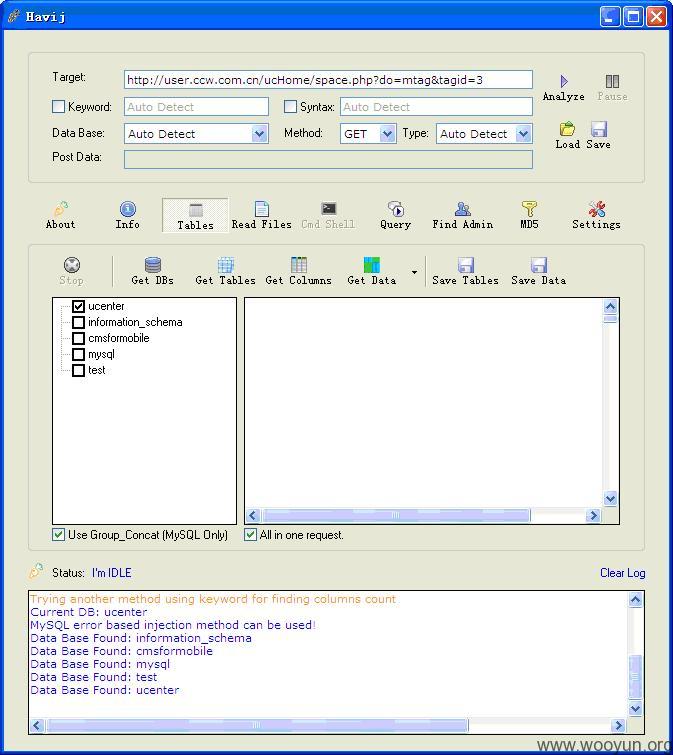This screenshot has height=755, width=673.
Task: Click the Stop icon
Action: (72, 265)
